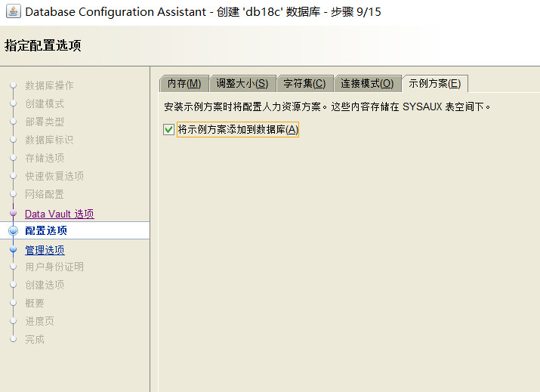Select the 字符集(C) tab
Viewport: 540px width, 392px height.
(304, 84)
